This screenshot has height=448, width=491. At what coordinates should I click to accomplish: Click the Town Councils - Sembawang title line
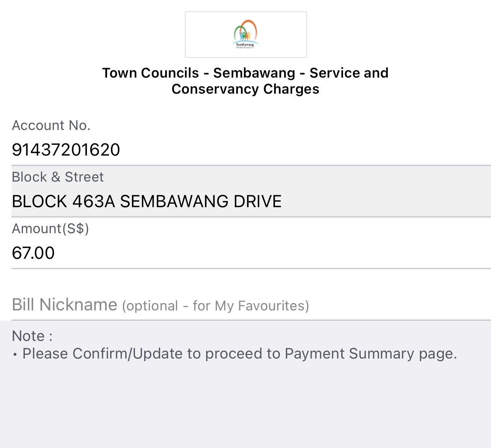click(245, 73)
